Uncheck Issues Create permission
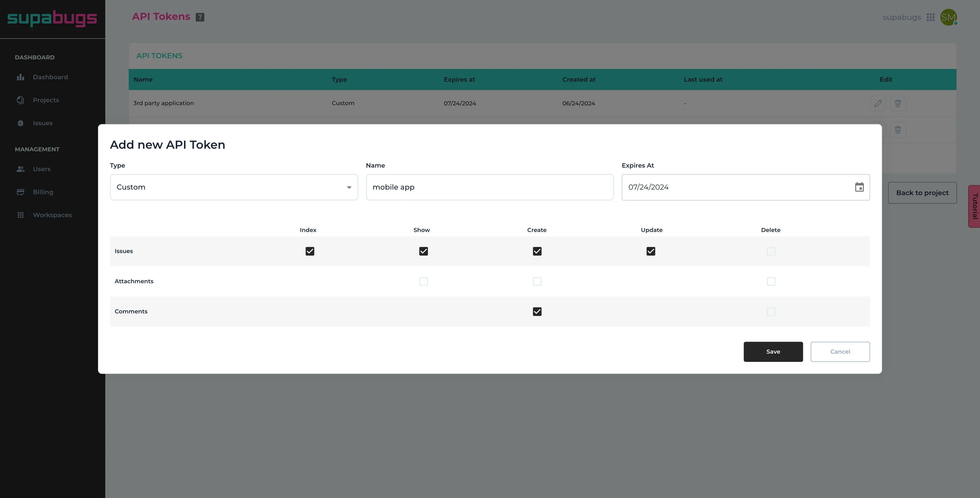The width and height of the screenshot is (980, 498). (537, 251)
